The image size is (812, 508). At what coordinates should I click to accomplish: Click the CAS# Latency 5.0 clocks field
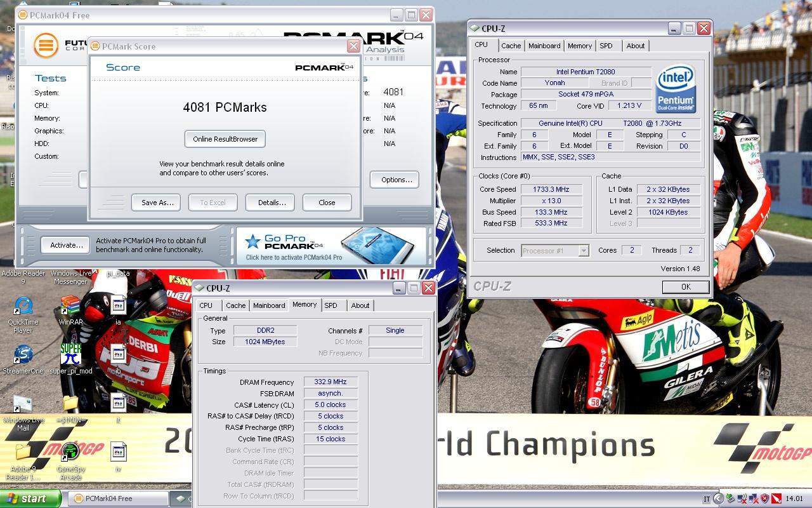[331, 404]
